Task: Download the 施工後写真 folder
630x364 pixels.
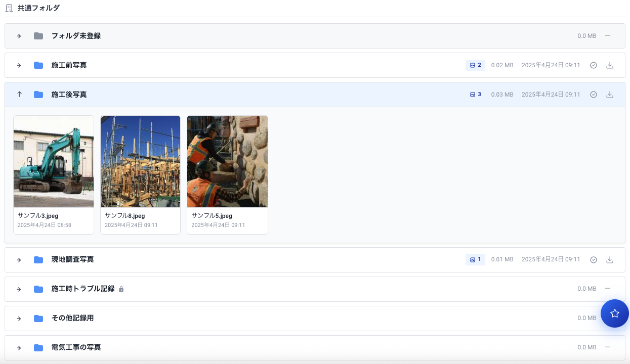Action: [610, 95]
